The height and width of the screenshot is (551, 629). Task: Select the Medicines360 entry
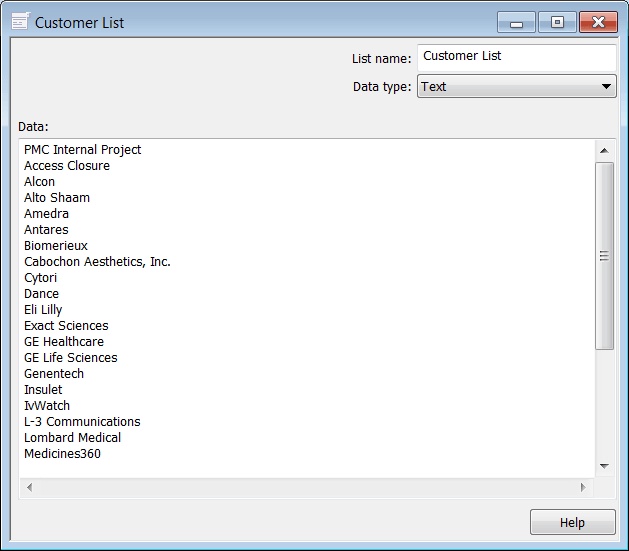pos(62,454)
